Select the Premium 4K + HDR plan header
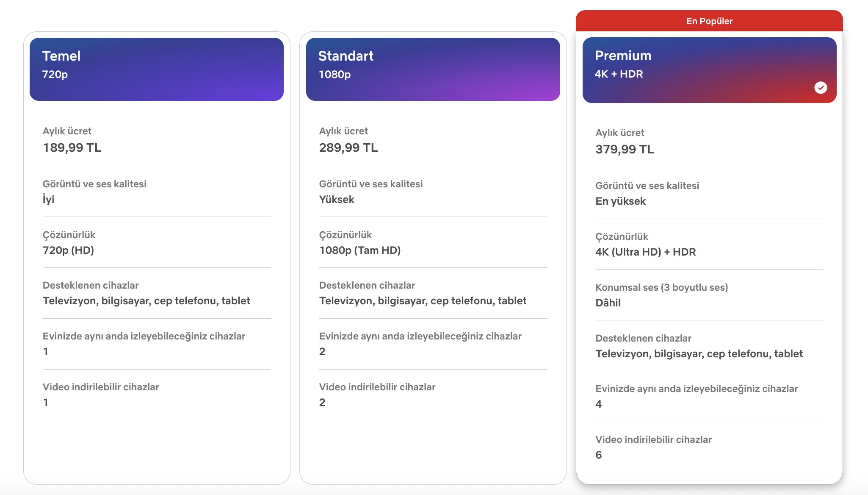 tap(709, 70)
